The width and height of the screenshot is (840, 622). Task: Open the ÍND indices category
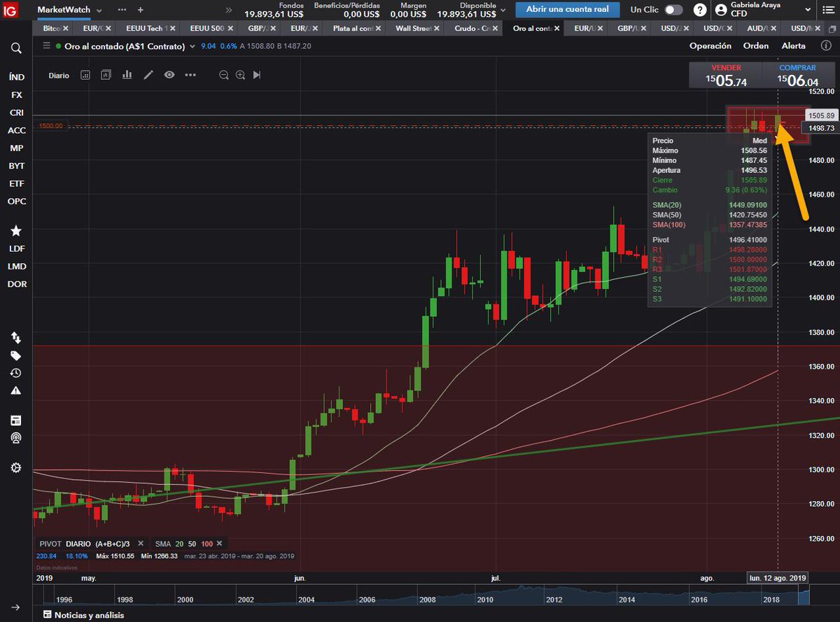coord(16,77)
